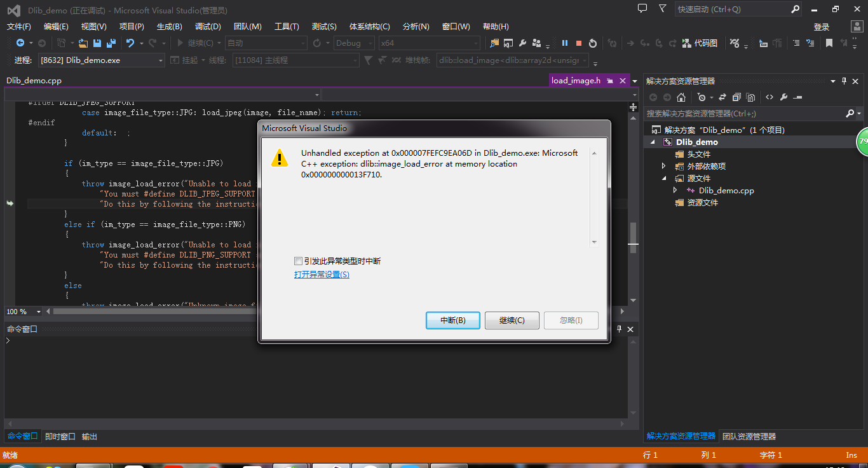Click the Solution Explorer home icon

pos(681,97)
